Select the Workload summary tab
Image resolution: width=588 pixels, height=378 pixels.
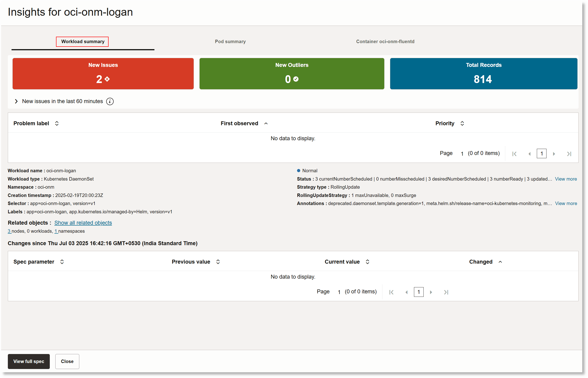tap(82, 42)
